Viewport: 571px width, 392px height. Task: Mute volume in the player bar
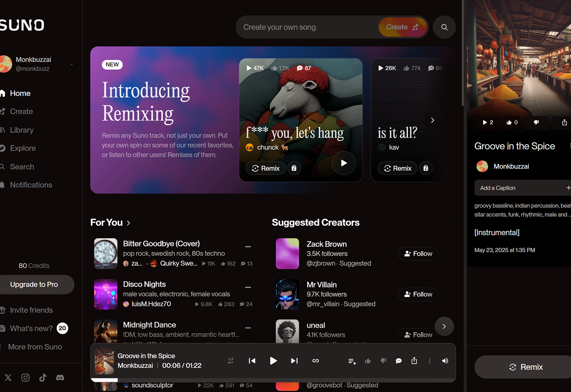coord(445,361)
